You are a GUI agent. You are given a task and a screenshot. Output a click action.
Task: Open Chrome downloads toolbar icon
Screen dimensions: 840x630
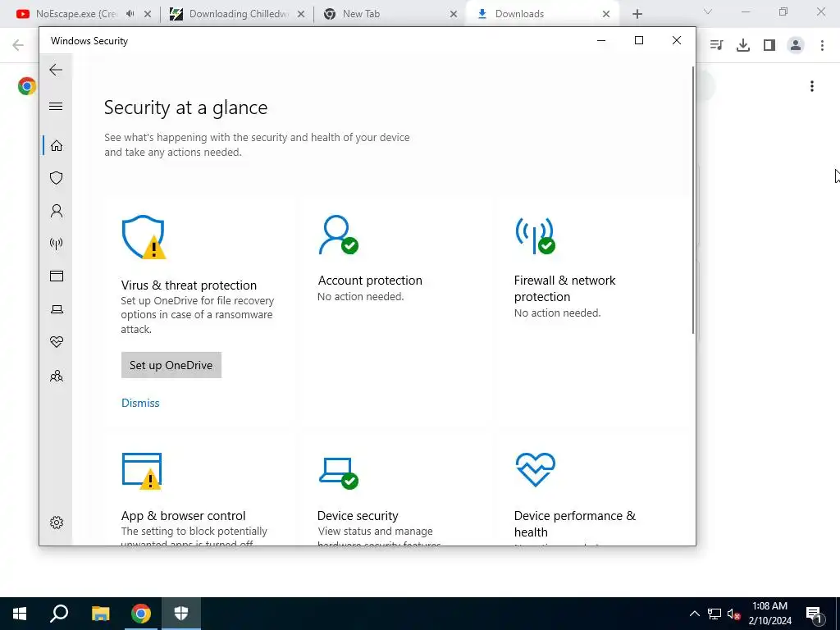743,45
